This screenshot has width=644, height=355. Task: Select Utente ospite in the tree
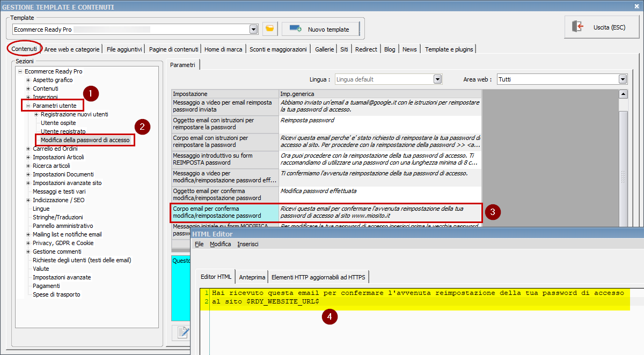(58, 123)
